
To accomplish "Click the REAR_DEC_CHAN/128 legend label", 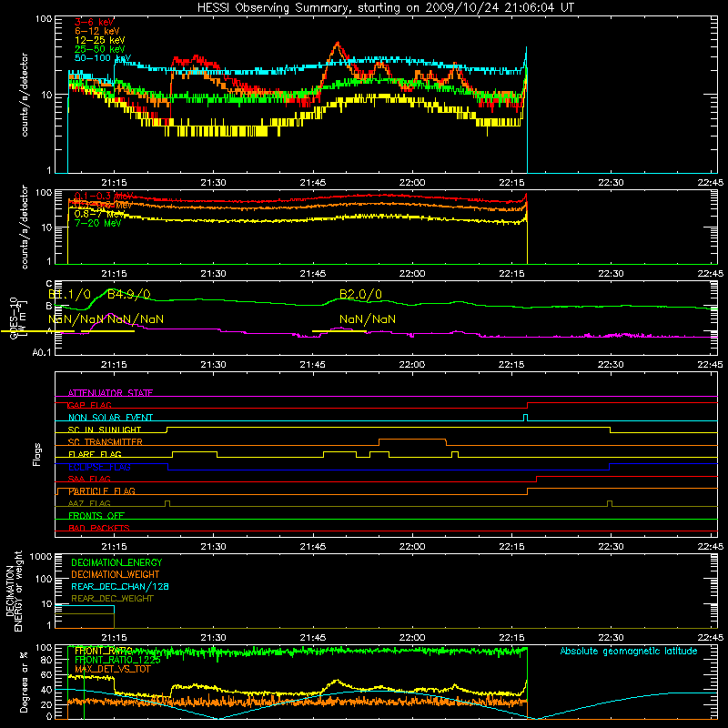I will pyautogui.click(x=120, y=587).
